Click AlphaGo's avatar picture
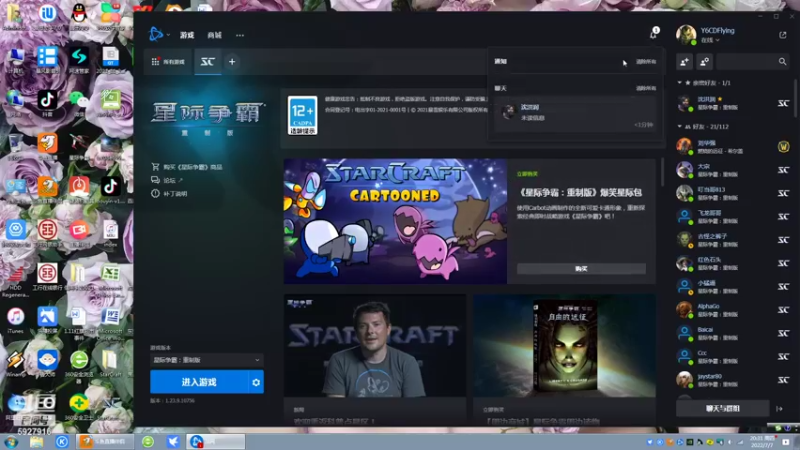Image resolution: width=800 pixels, height=450 pixels. coord(684,310)
